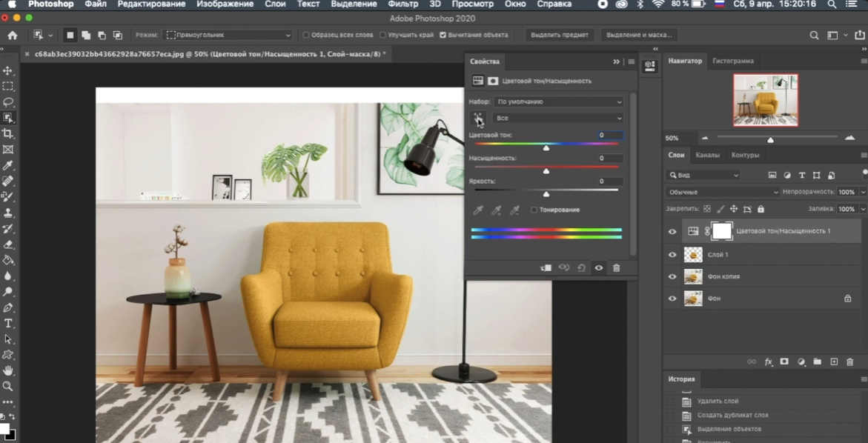Open the Обычные blend mode dropdown
Screen dimensions: 868x443
(723, 192)
